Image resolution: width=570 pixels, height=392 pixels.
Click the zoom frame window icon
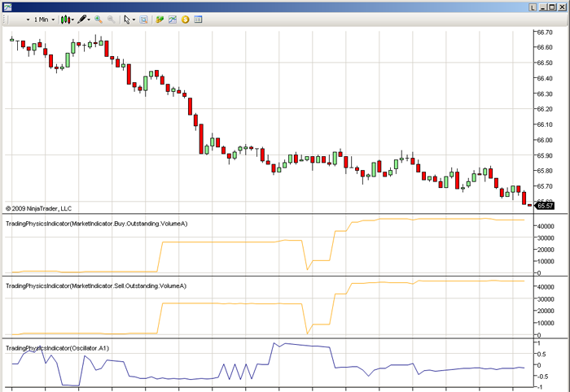(x=143, y=19)
